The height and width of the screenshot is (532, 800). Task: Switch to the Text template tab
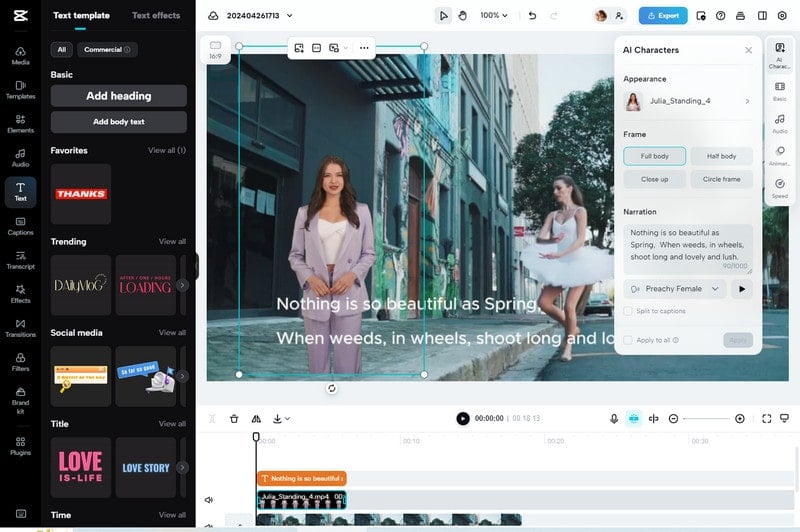[81, 16]
